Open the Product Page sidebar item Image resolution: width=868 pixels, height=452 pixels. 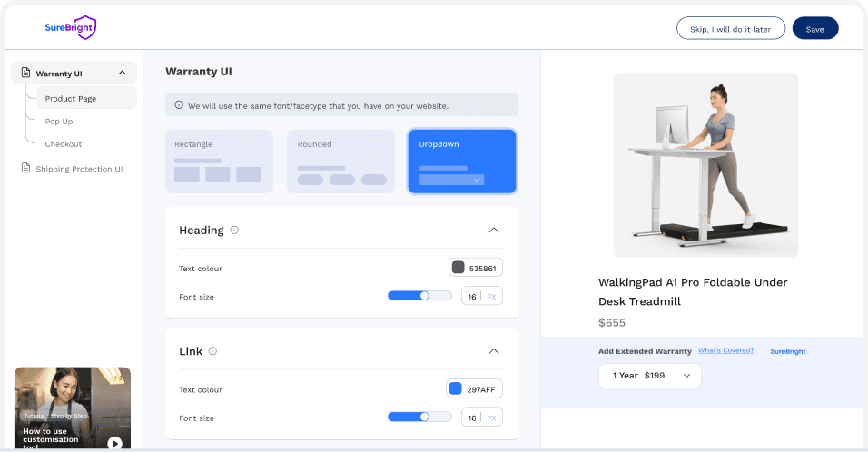tap(86, 98)
